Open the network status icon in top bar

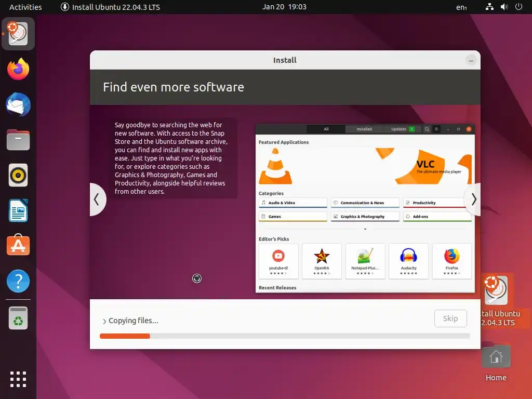point(489,7)
